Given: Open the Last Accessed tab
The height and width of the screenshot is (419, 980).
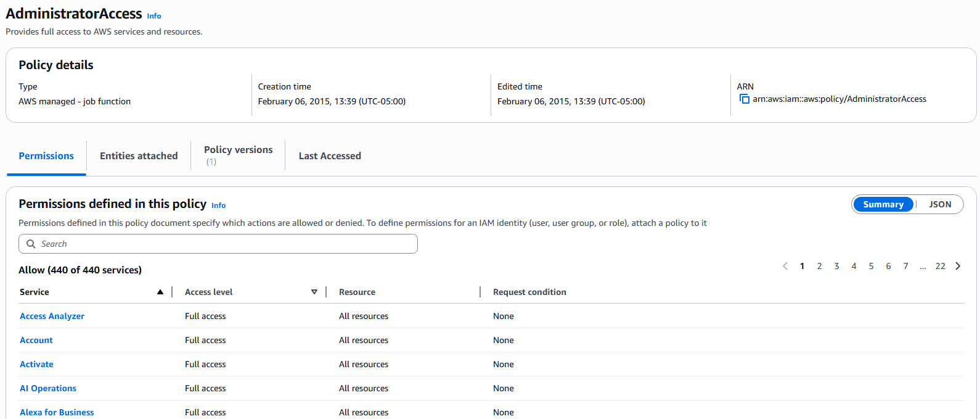Looking at the screenshot, I should 330,156.
